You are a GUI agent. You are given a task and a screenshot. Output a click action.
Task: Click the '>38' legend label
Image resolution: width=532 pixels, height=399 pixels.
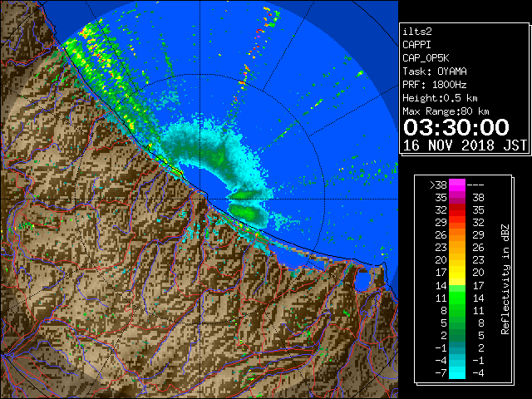coord(438,185)
